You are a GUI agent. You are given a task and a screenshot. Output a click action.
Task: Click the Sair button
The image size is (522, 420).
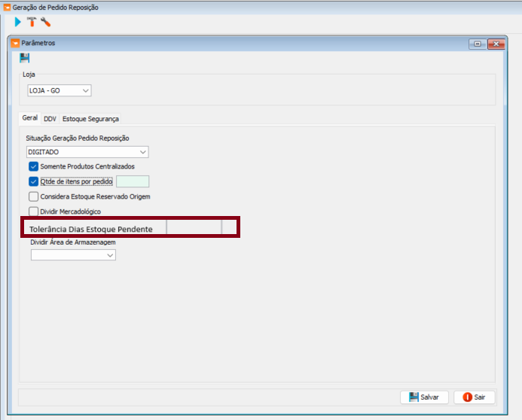coord(475,397)
